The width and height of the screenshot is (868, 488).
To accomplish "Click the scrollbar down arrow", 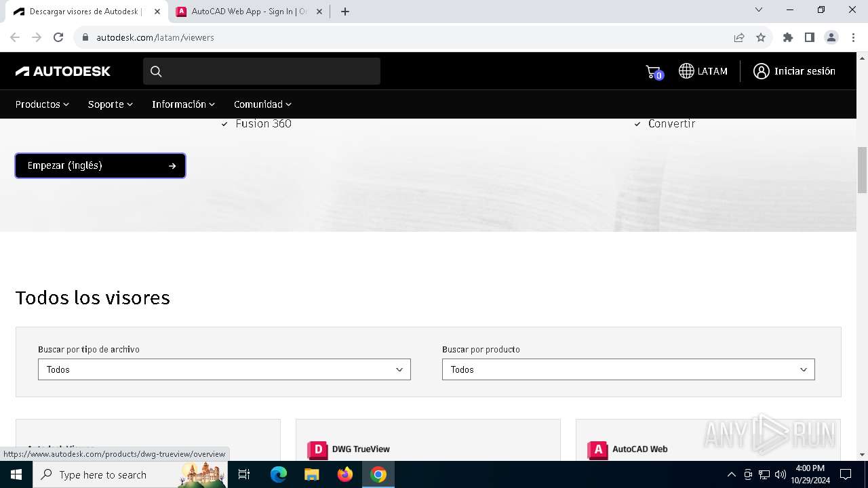I will (x=863, y=455).
